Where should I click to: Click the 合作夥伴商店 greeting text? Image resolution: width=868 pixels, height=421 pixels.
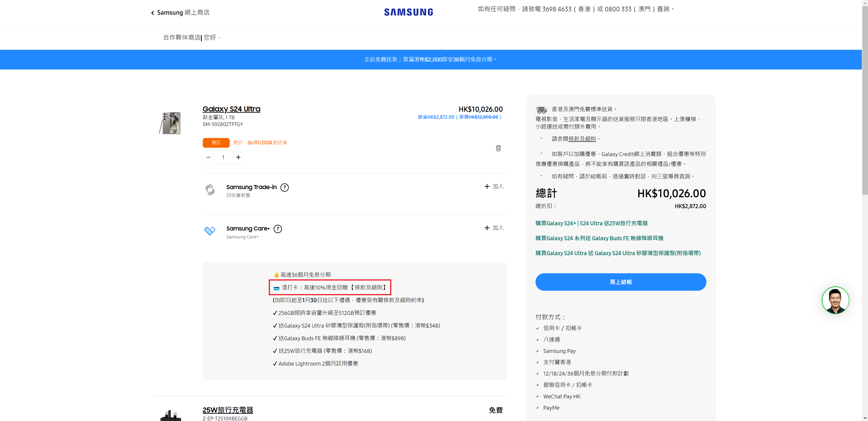[182, 38]
